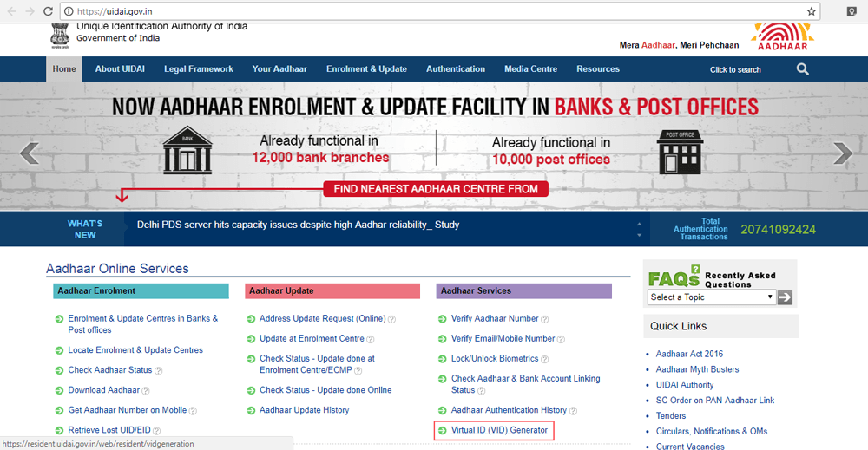Screen dimensions: 868x450
Task: Click the FAQ go arrow button
Action: pos(785,297)
